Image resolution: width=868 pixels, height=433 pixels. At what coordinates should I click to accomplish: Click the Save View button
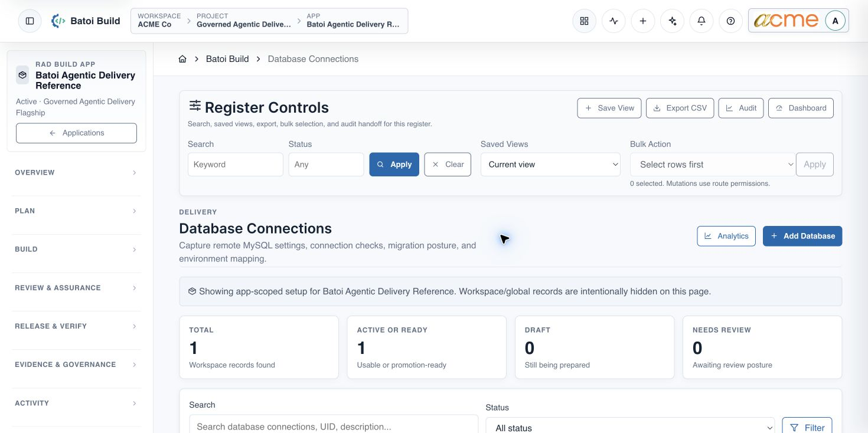point(609,108)
